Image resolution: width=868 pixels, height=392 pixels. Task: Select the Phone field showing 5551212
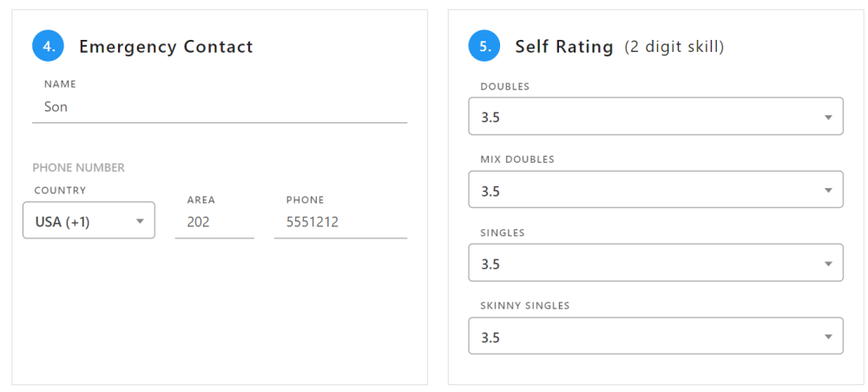click(340, 222)
